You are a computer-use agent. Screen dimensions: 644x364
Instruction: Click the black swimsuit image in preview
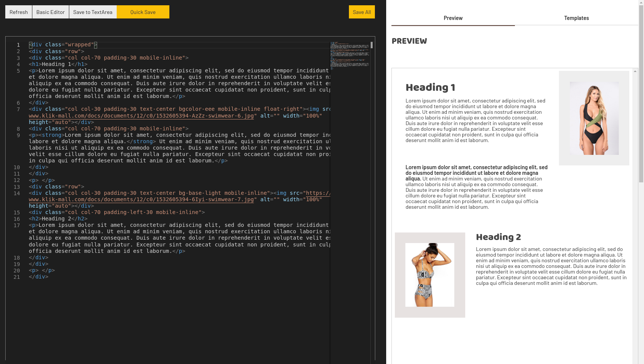pos(594,118)
